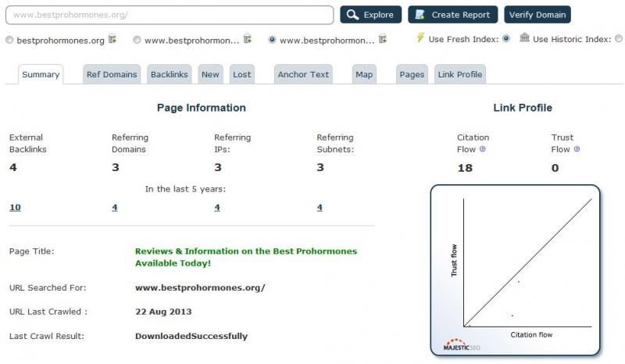625x364 pixels.
Task: Click the Link Profile section heading
Action: pos(523,108)
